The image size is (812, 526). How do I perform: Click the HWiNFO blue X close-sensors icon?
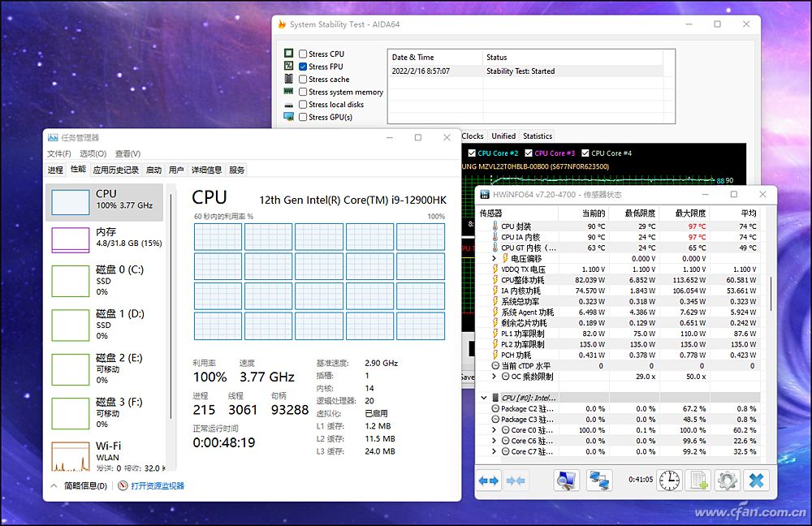click(755, 481)
